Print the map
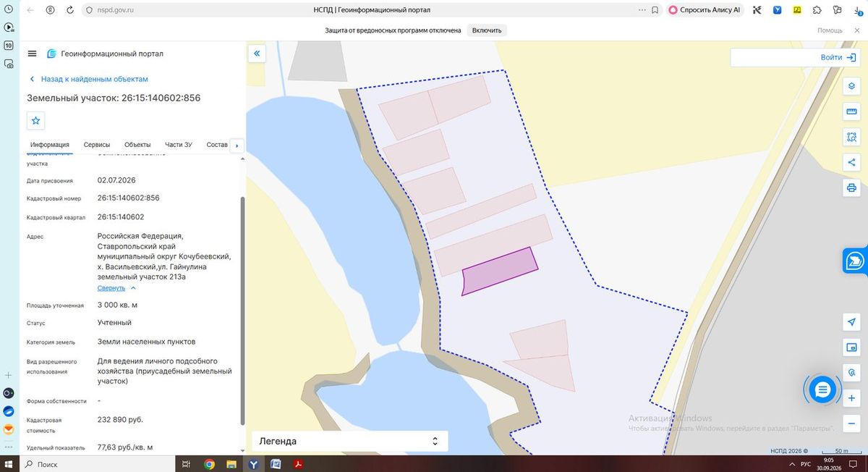The image size is (868, 472). (851, 188)
